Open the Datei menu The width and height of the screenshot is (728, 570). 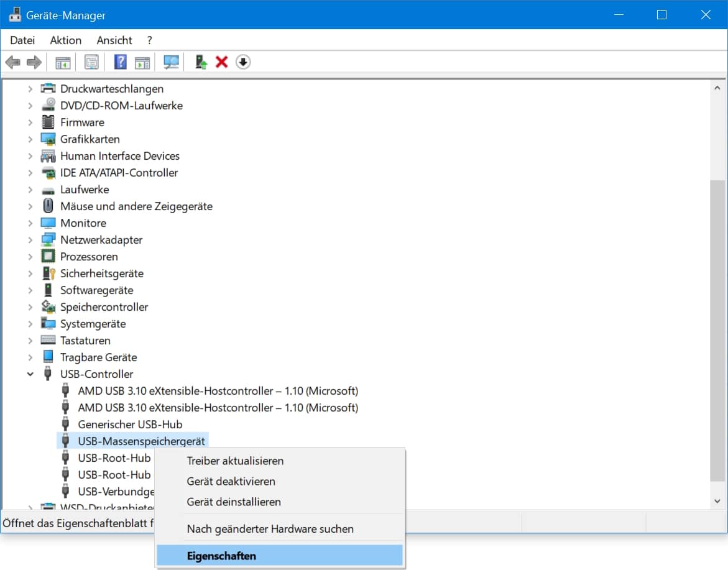tap(22, 40)
